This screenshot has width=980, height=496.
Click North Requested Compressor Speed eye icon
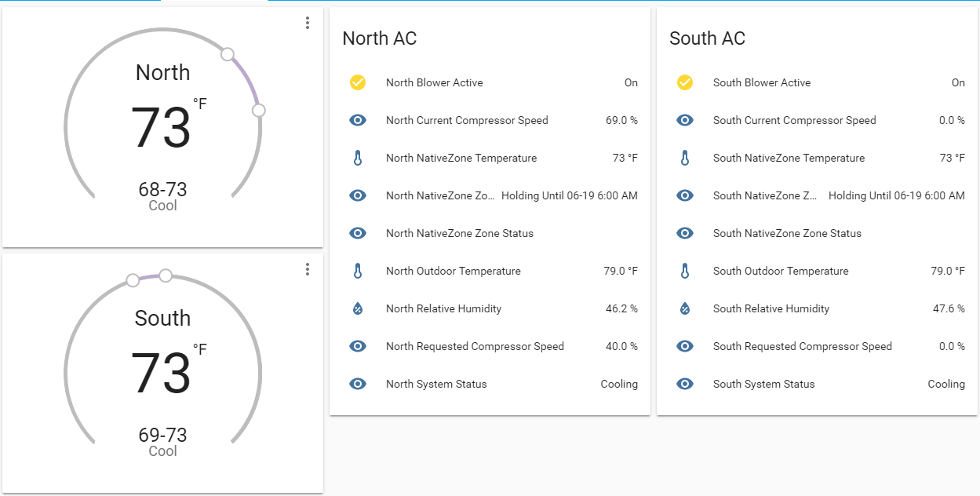[358, 346]
